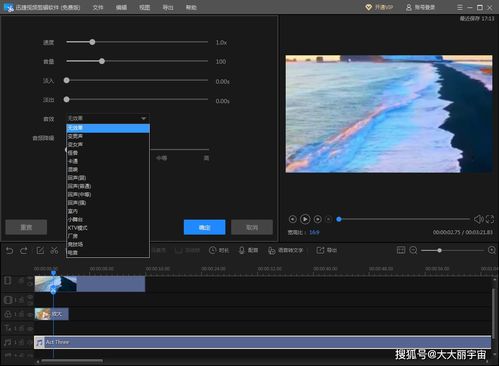This screenshot has height=366, width=499.
Task: Select the 竞技场 arena effect
Action: [x=108, y=244]
